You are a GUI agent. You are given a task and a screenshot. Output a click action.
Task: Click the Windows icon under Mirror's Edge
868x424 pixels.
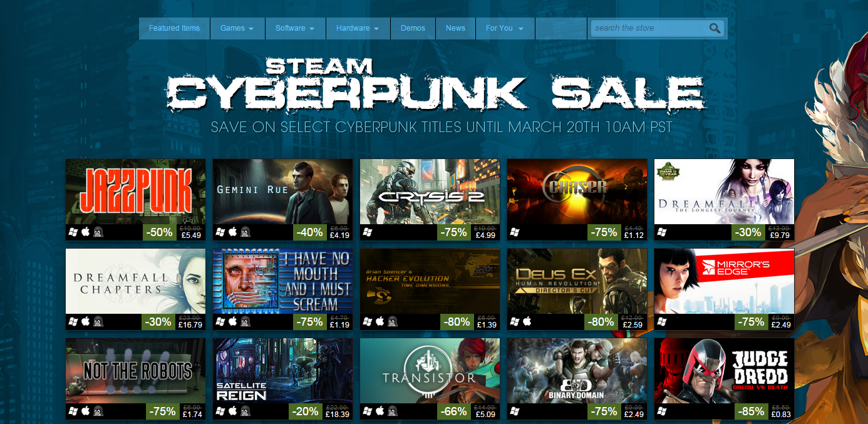(662, 322)
